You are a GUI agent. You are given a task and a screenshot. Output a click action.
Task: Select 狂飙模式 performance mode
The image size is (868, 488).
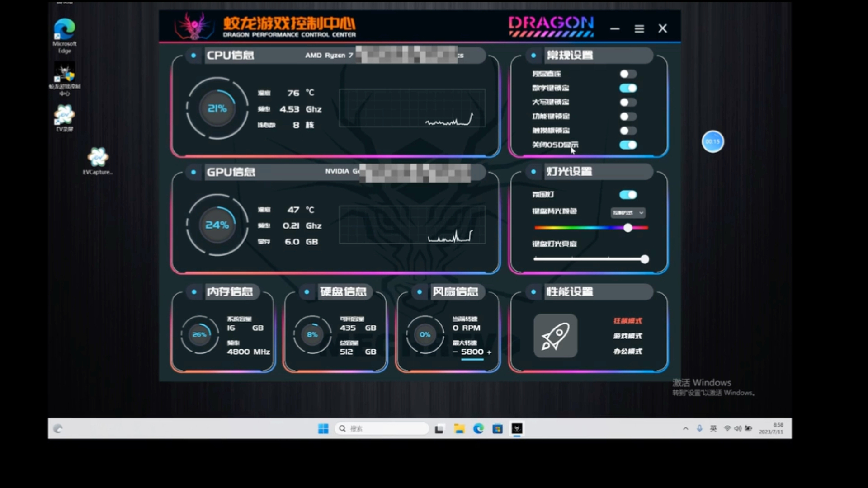627,321
